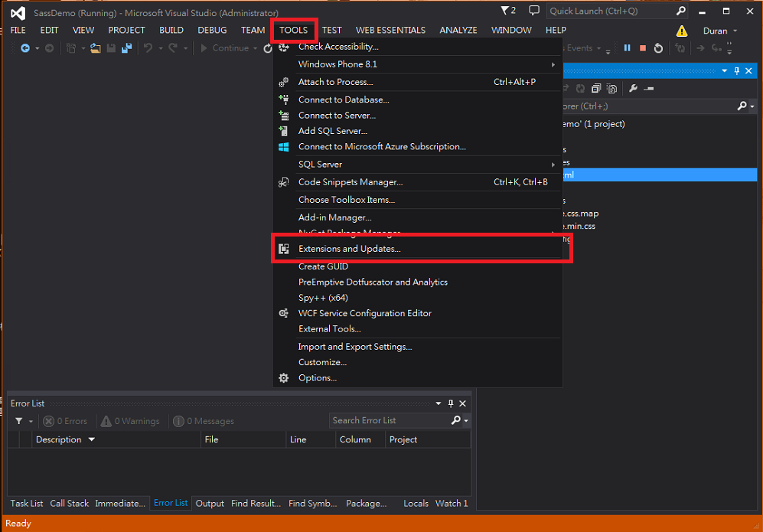
Task: Click the Solution Explorer search magnifier
Action: [742, 106]
